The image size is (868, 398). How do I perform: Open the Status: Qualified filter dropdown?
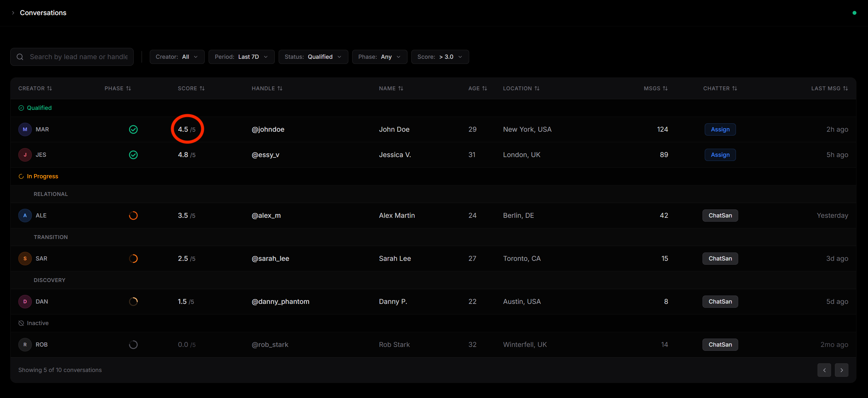(313, 57)
